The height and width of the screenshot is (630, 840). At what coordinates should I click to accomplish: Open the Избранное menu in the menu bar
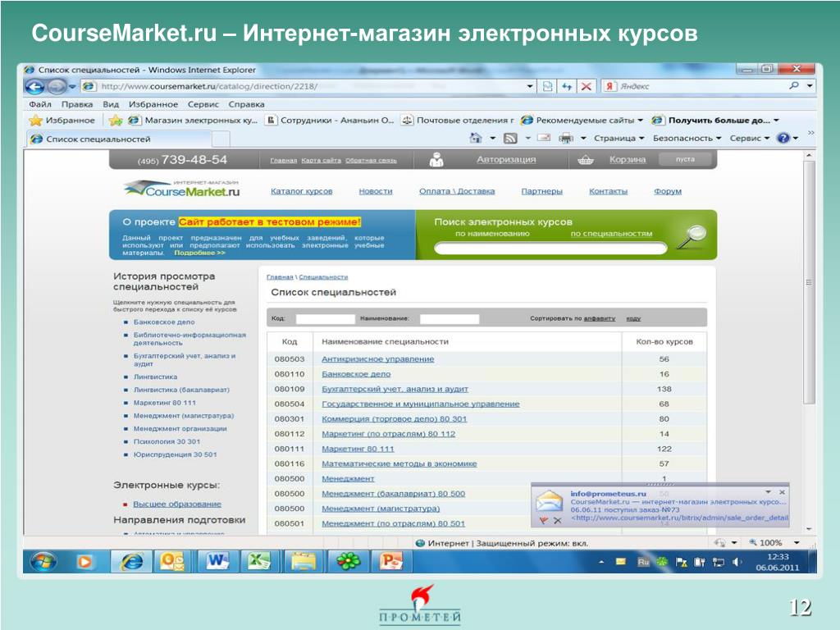pos(153,104)
